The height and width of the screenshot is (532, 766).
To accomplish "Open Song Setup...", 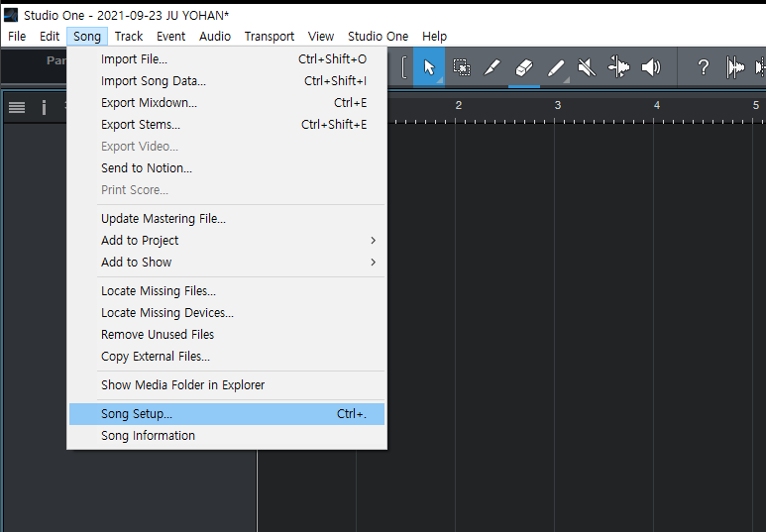I will (227, 414).
